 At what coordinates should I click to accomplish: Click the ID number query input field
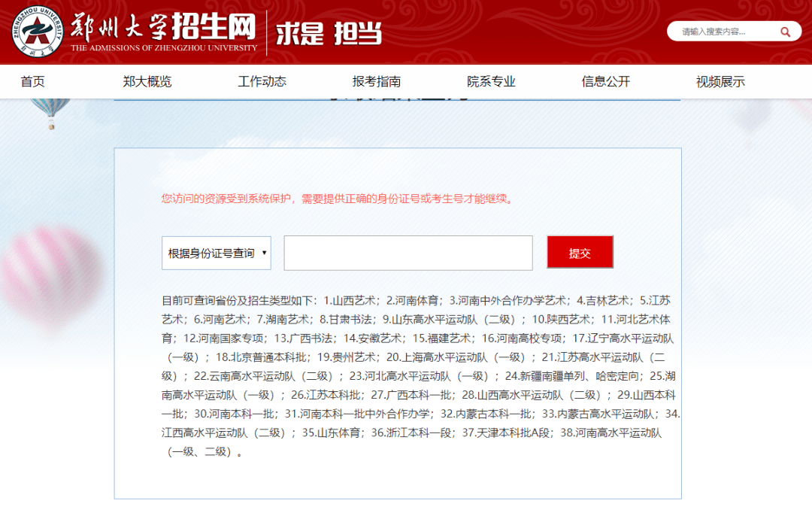click(408, 253)
